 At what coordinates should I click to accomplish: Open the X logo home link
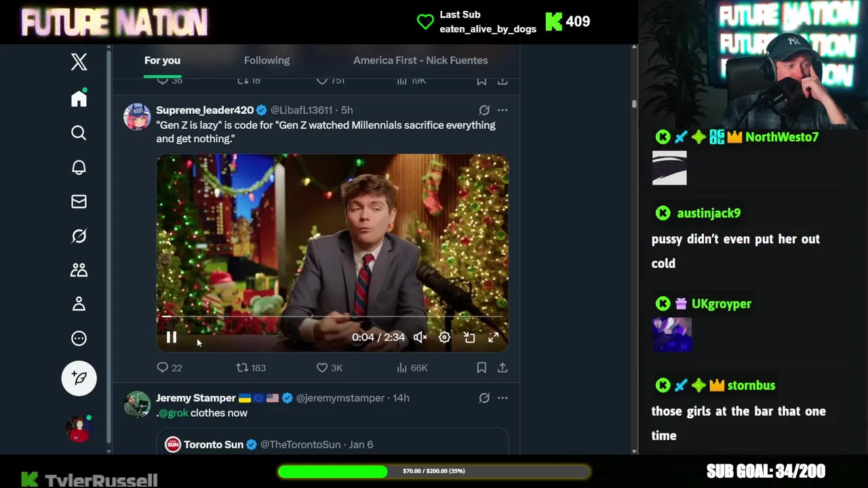79,62
